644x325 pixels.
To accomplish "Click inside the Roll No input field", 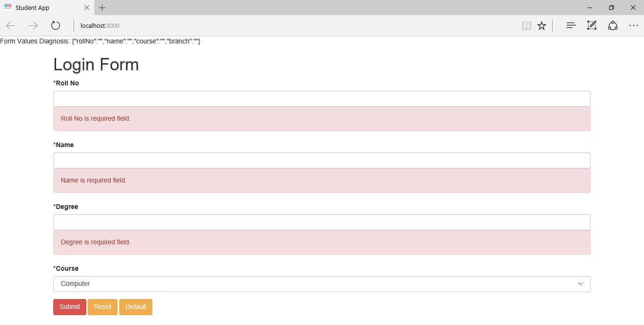I will click(x=322, y=98).
